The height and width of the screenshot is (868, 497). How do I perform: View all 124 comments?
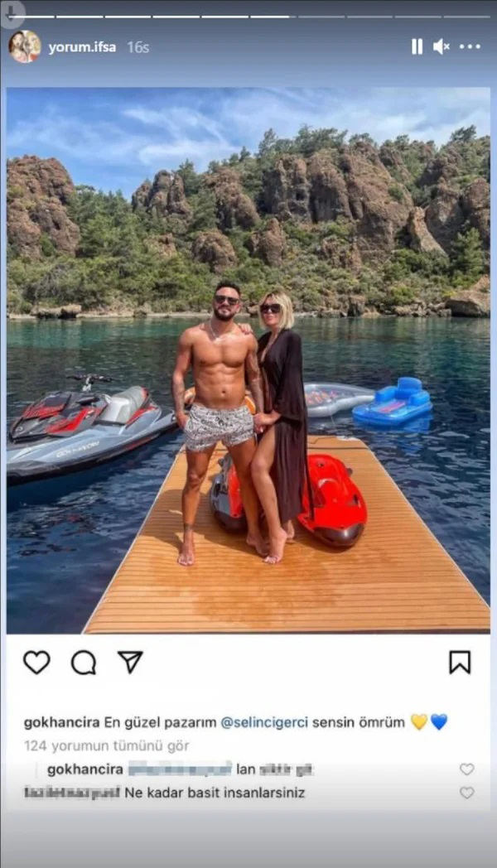pos(106,746)
